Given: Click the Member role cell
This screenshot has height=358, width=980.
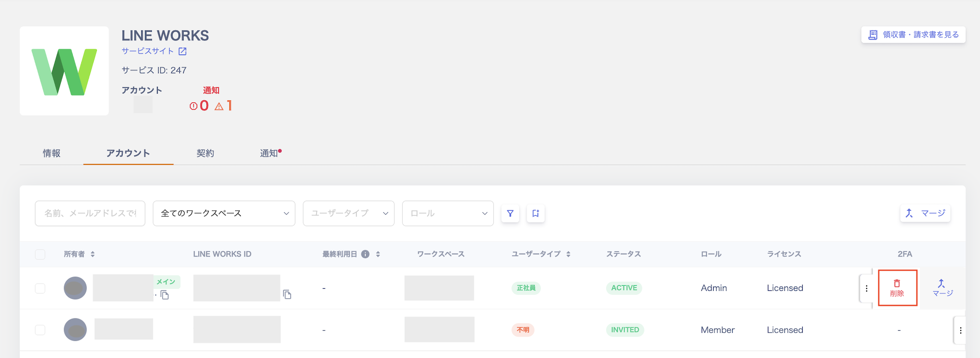Looking at the screenshot, I should pyautogui.click(x=718, y=330).
